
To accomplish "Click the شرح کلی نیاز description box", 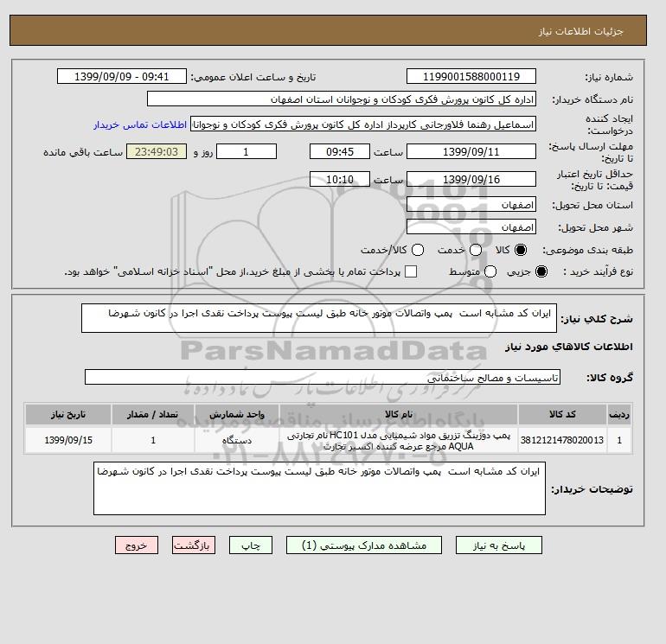I will (x=319, y=318).
